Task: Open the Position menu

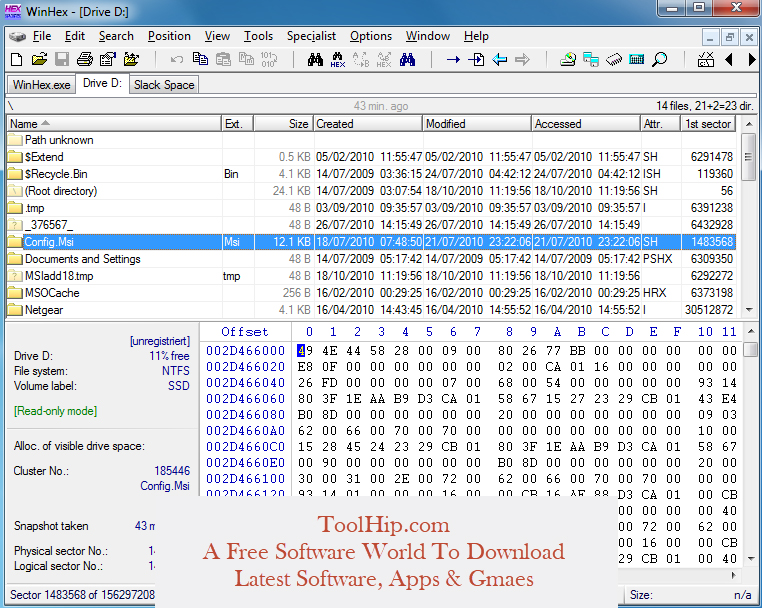Action: click(169, 36)
